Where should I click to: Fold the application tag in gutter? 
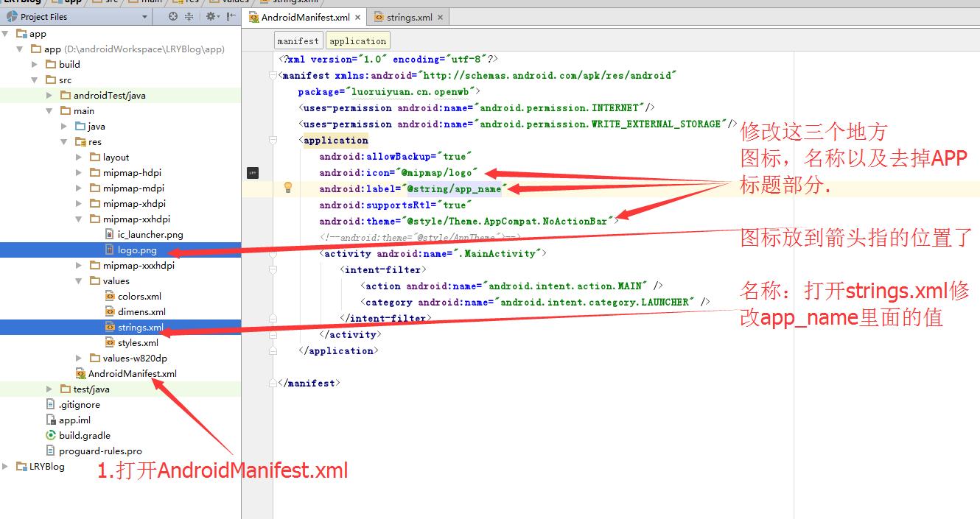273,140
